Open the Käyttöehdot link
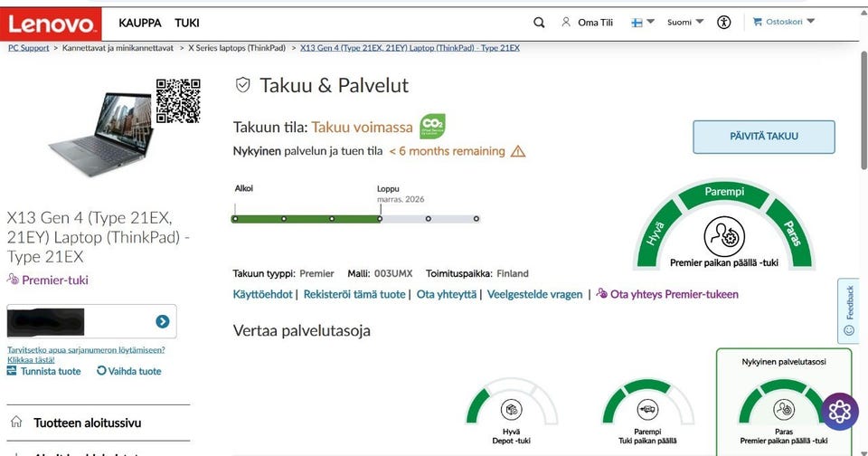868x456 pixels. [262, 294]
